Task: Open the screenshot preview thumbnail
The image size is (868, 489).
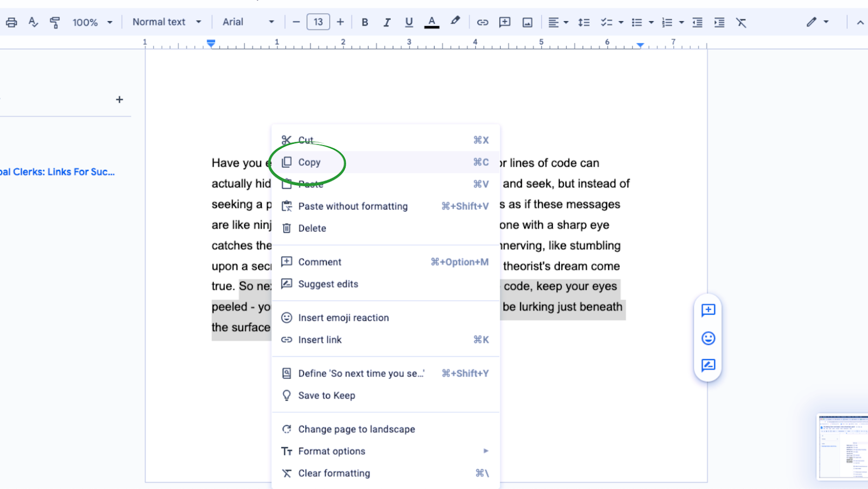Action: (843, 447)
